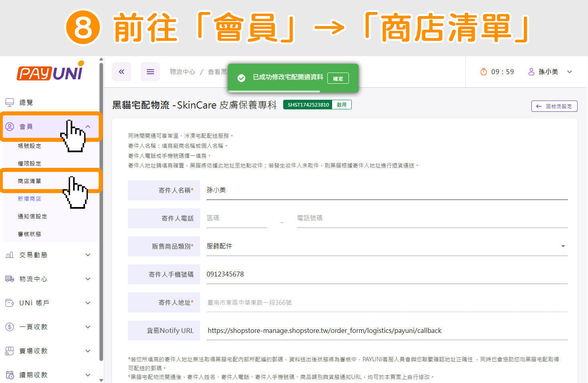Open 販售商品類別 dropdown showing 服飾配件

tap(387, 246)
